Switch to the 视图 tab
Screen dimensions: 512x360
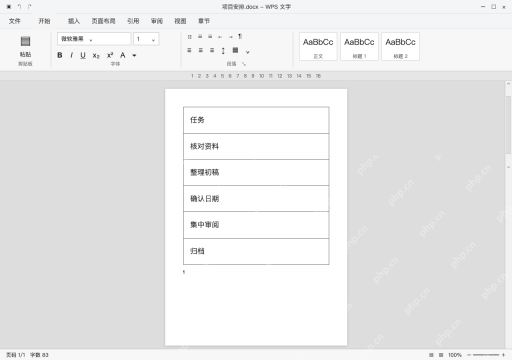(180, 21)
